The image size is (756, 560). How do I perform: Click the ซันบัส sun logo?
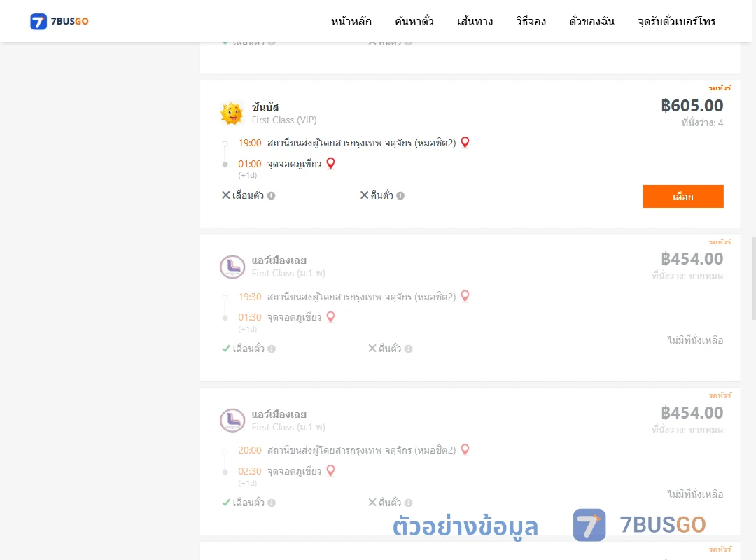232,113
